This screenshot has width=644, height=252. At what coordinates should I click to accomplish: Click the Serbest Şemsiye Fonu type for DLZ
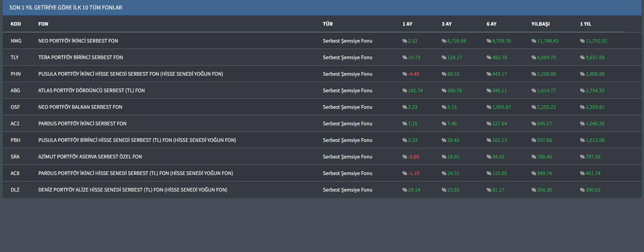coord(347,190)
